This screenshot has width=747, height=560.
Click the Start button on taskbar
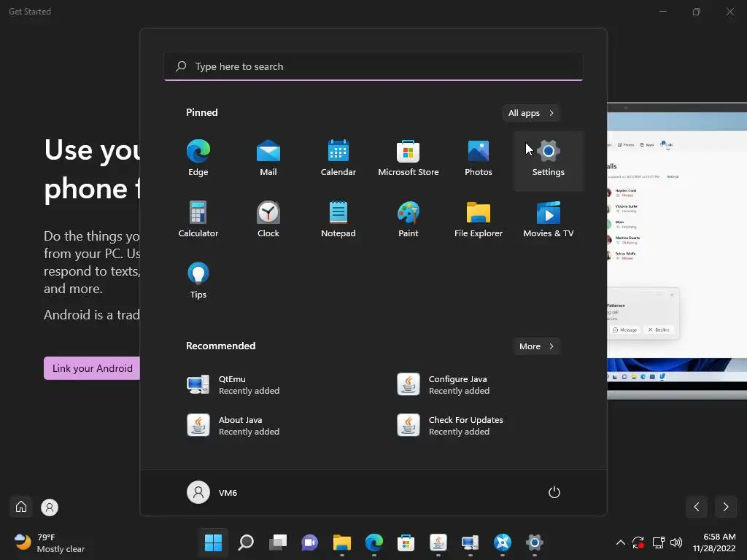[214, 542]
